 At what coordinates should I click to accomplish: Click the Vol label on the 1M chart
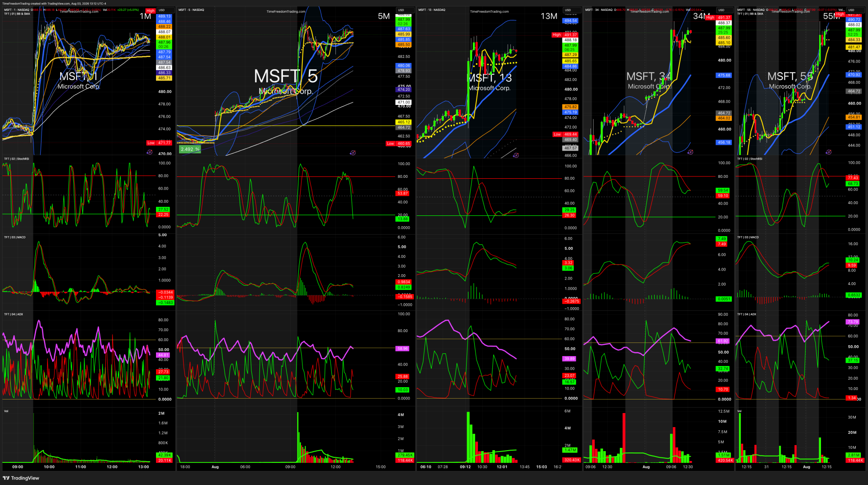[x=6, y=411]
